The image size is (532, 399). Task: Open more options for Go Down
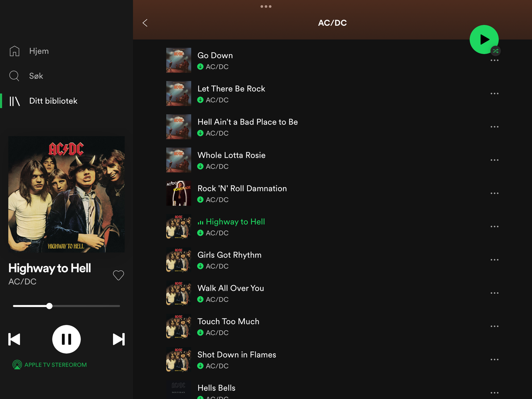494,60
